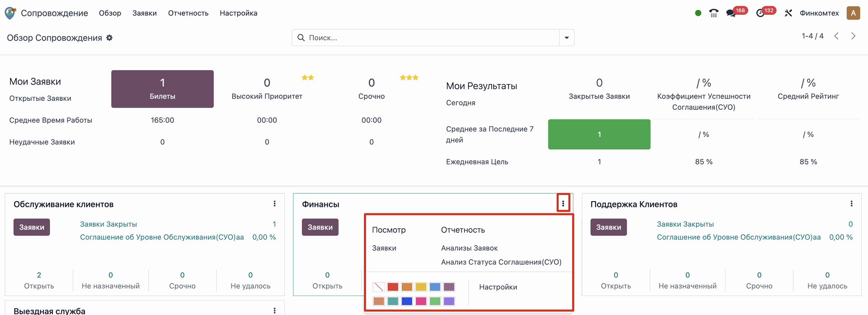
Task: Click Не назначенный in Обслуживание клиентов card
Action: [111, 280]
